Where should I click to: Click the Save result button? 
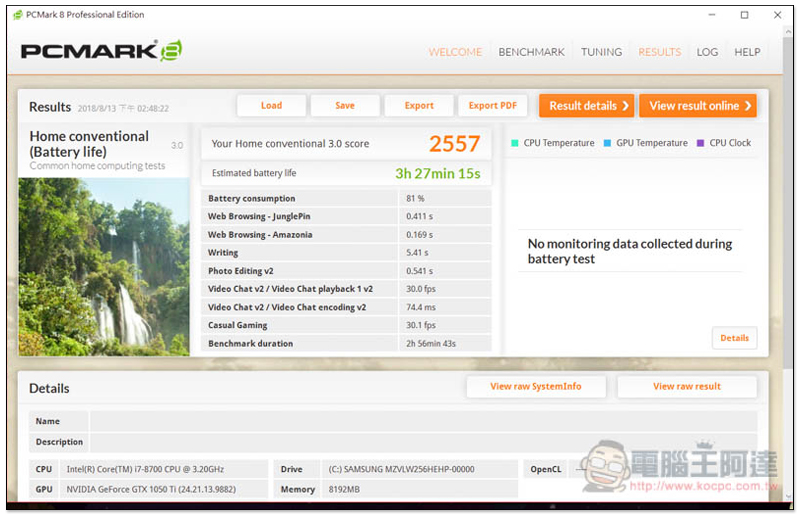tap(345, 106)
